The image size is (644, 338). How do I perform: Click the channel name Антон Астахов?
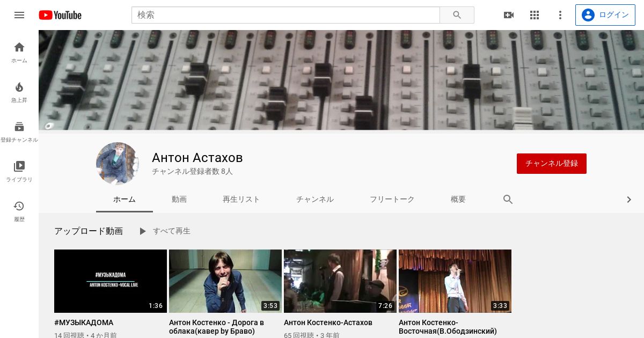tap(197, 158)
